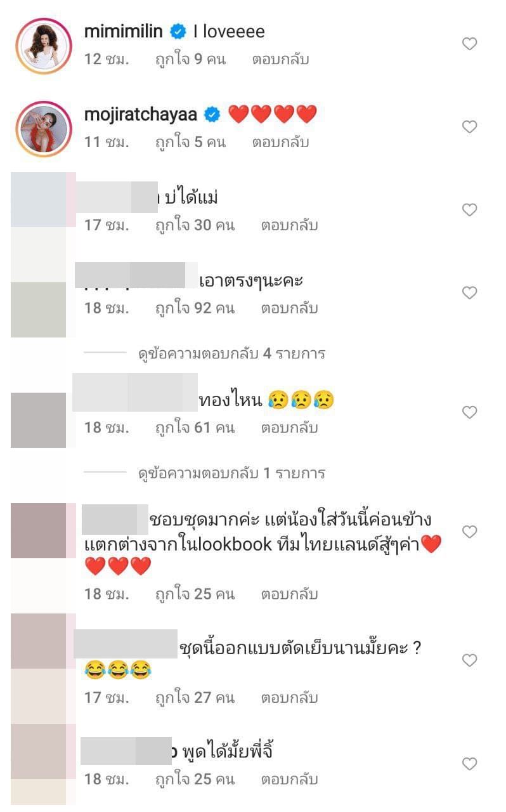The image size is (506, 812).
Task: Like the comment "เอาตรงๆนะคะ"
Action: [x=469, y=293]
